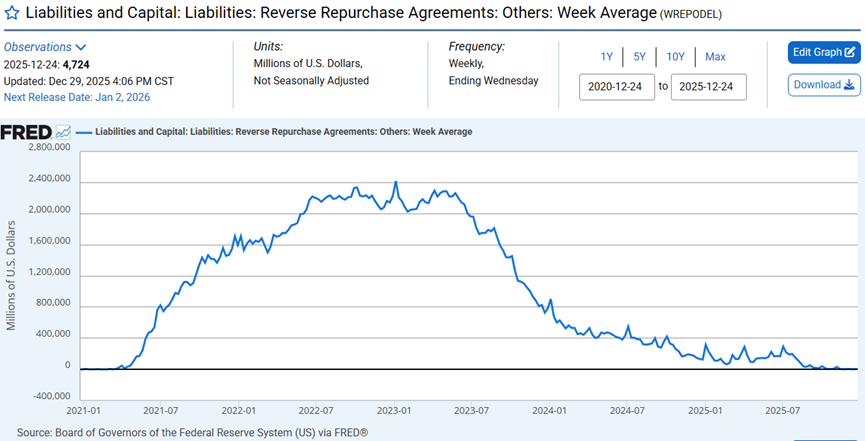
Task: Click the blue legend line swatch
Action: 84,132
